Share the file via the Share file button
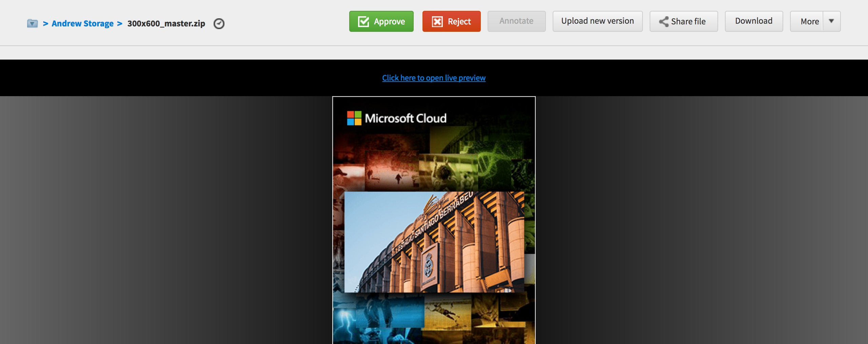The image size is (868, 344). pos(684,21)
